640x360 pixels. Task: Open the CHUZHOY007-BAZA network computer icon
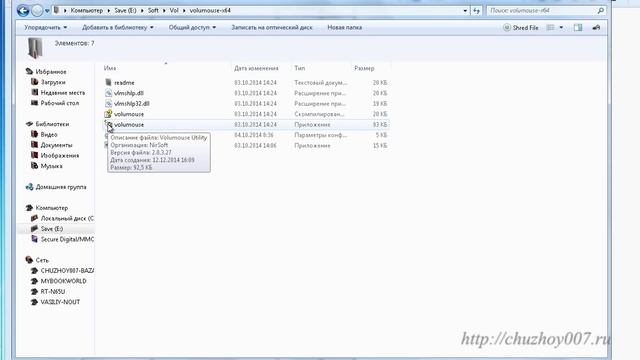point(35,271)
